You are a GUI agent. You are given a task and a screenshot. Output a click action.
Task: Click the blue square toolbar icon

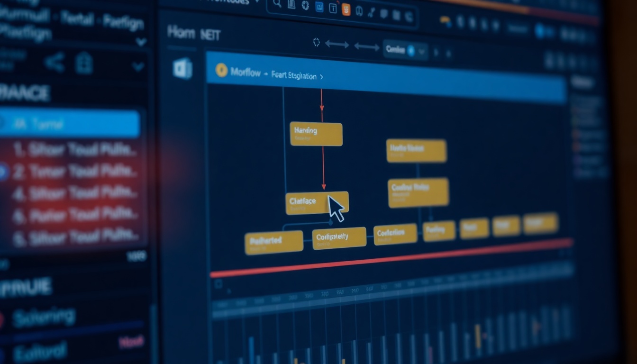[319, 7]
